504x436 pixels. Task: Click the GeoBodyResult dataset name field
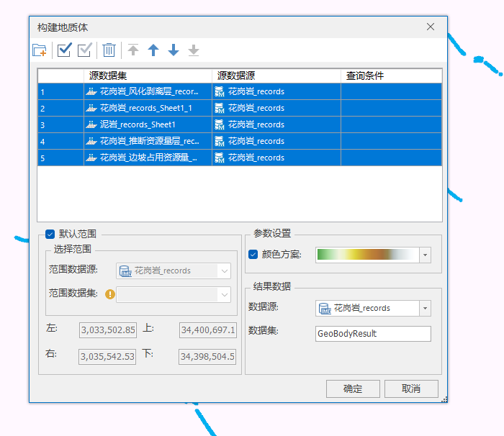(x=373, y=334)
